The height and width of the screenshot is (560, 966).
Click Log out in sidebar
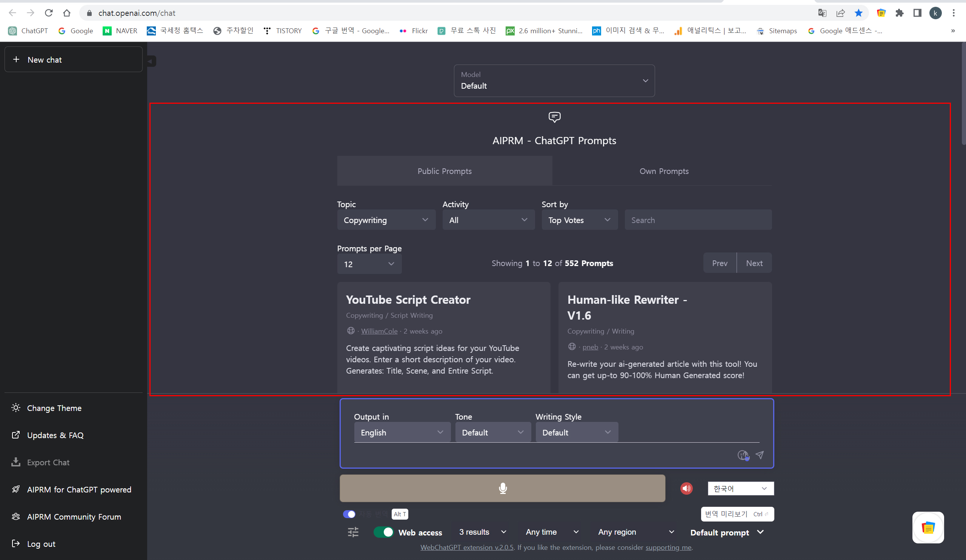tap(74, 544)
